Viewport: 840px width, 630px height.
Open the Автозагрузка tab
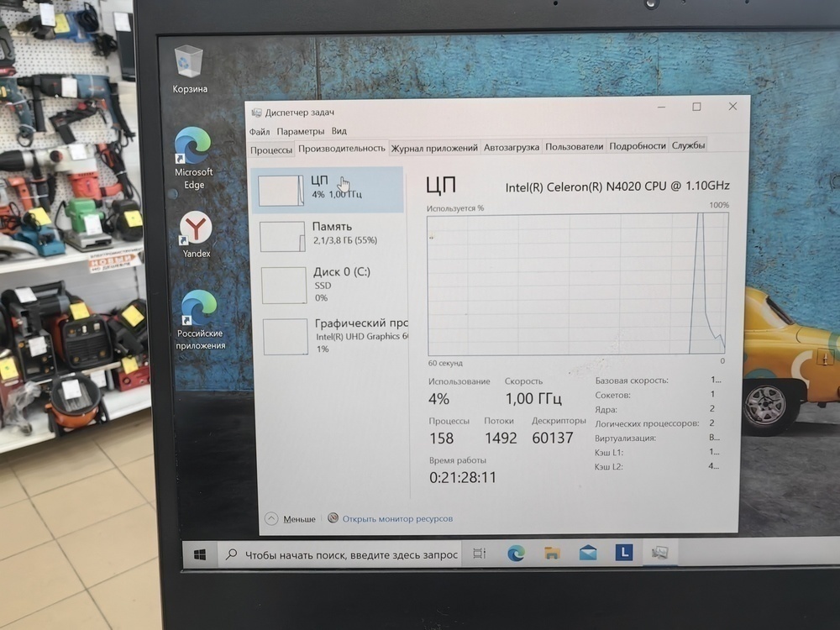point(510,145)
